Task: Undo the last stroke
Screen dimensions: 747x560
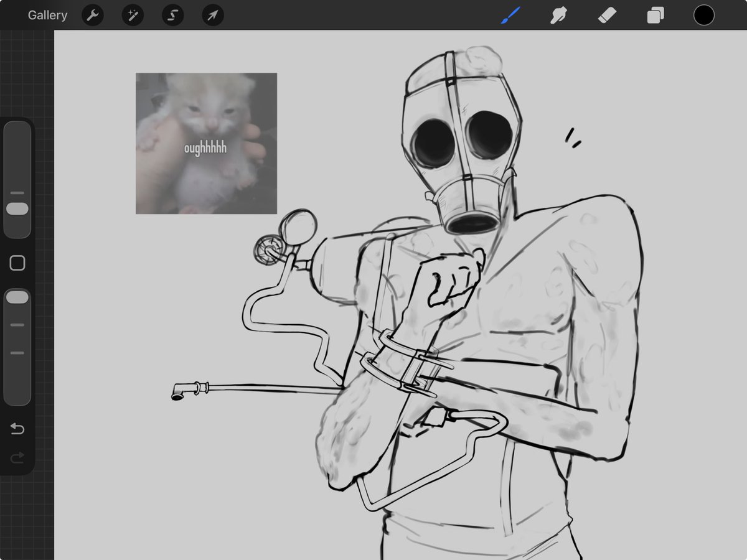Action: pyautogui.click(x=17, y=429)
